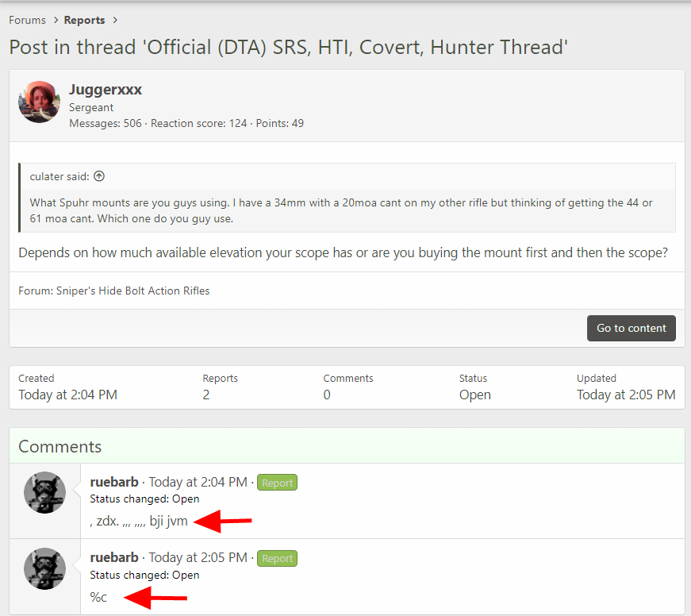Screen dimensions: 691x616
Task: Click the up-arrow icon beside 'culater said'
Action: click(99, 176)
